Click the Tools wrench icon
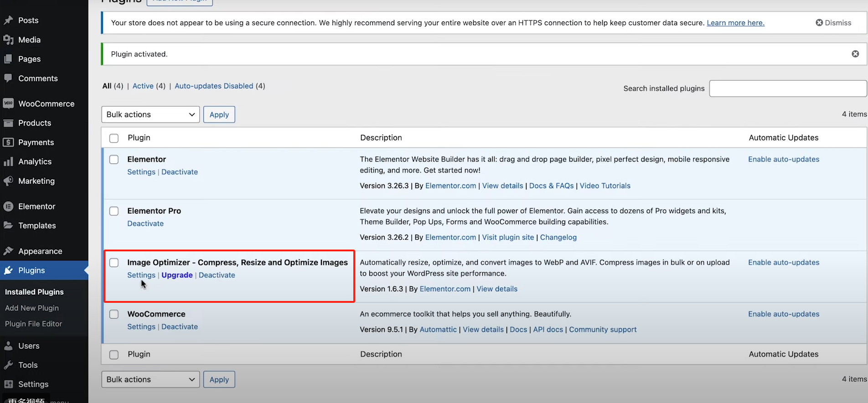This screenshot has width=868, height=403. tap(8, 365)
